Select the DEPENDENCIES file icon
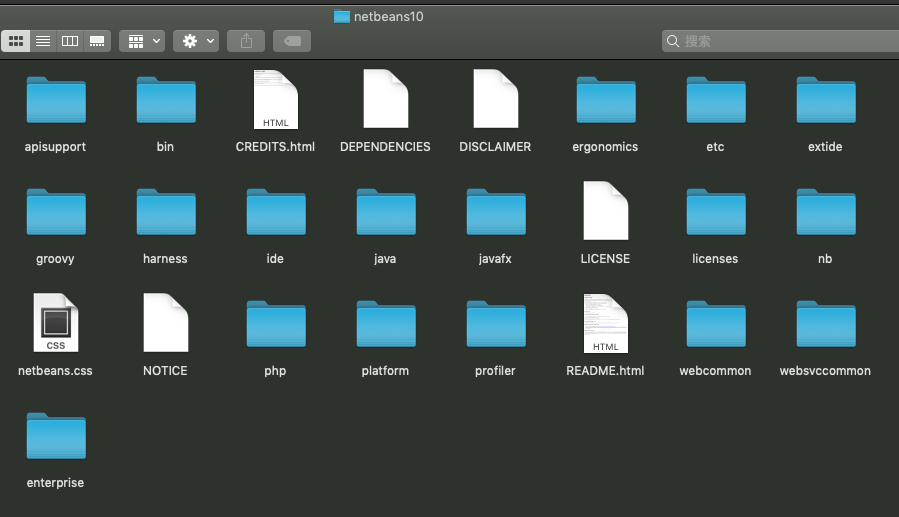Screen dimensions: 899x517 point(386,99)
